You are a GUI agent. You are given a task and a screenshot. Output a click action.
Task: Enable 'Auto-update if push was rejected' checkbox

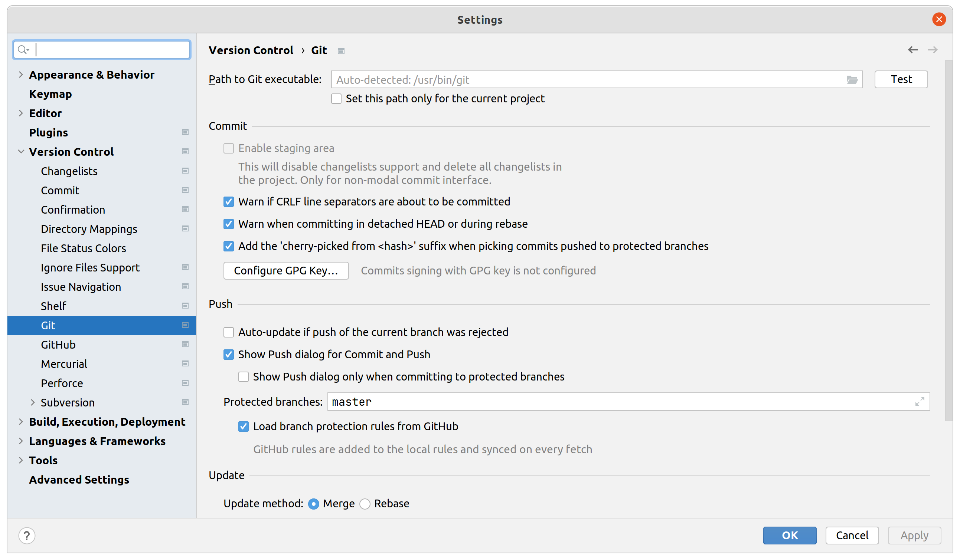point(229,332)
